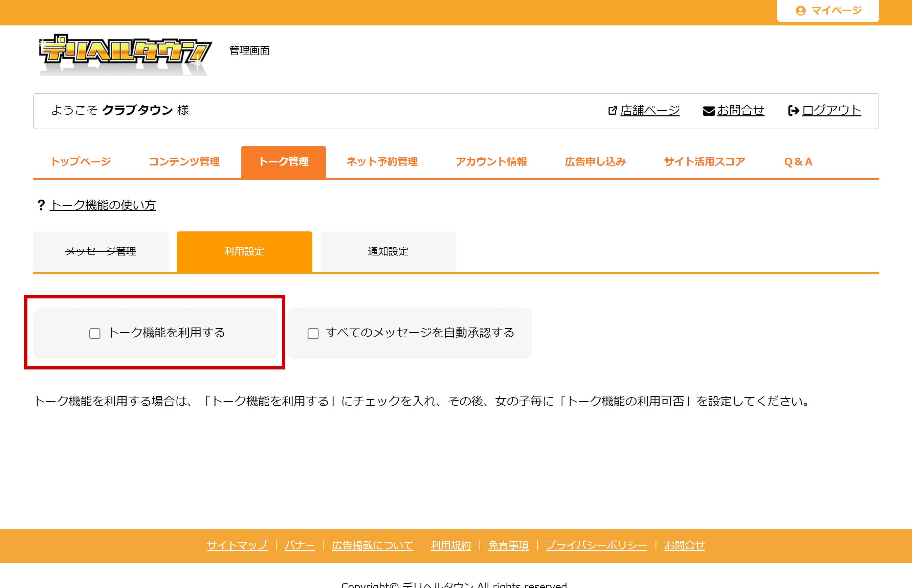This screenshot has width=912, height=588.
Task: Check すべてのメッセージを自動承認する option
Action: pos(313,334)
